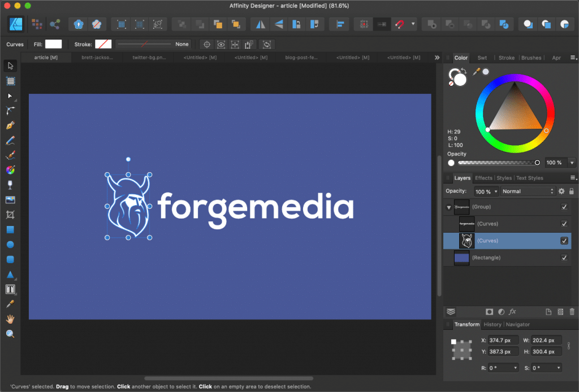Select the Color Picker tool in the left toolbar
The width and height of the screenshot is (579, 392).
pos(10,304)
